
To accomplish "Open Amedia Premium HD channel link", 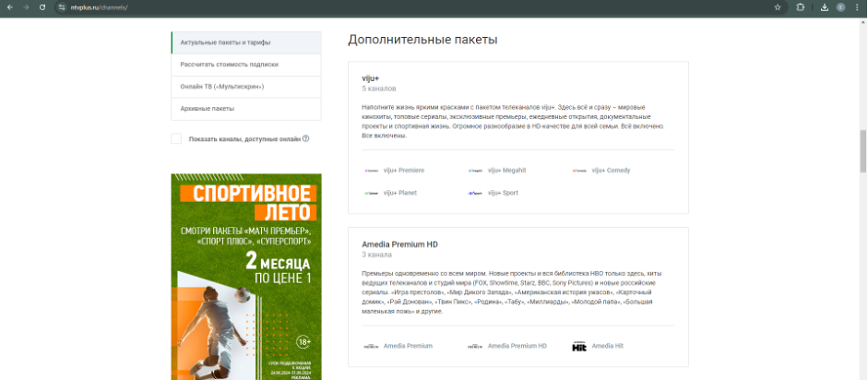I will [x=517, y=346].
